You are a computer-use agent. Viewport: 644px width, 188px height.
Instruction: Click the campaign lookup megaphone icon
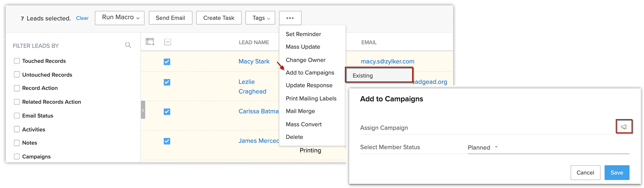click(624, 127)
